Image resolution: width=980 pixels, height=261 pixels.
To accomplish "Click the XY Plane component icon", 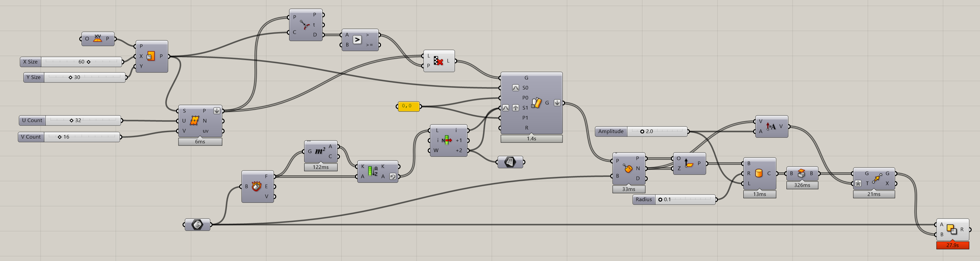I will (97, 38).
